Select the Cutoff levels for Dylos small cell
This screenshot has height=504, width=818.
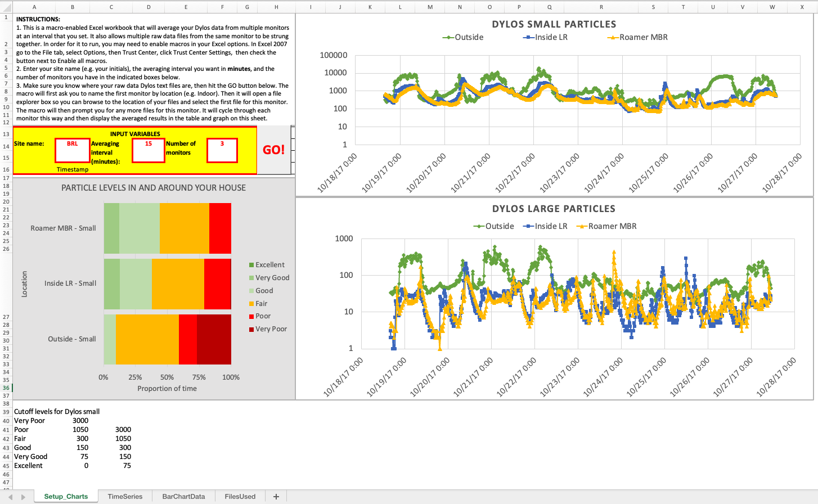coord(57,412)
